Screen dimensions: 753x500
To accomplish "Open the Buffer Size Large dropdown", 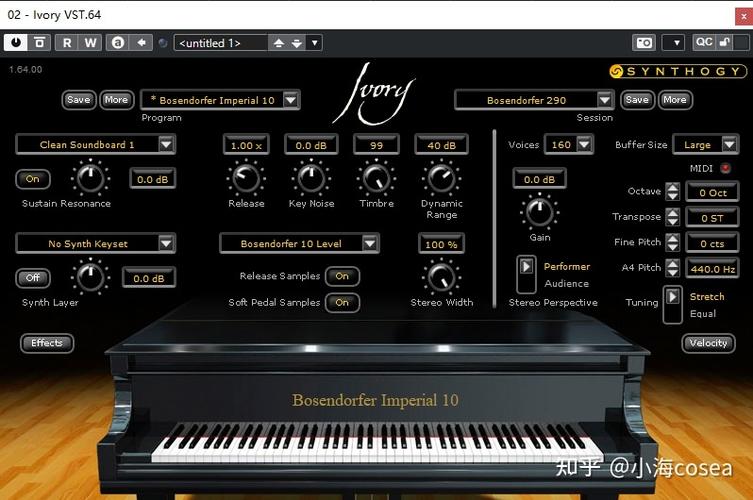I will pyautogui.click(x=729, y=144).
